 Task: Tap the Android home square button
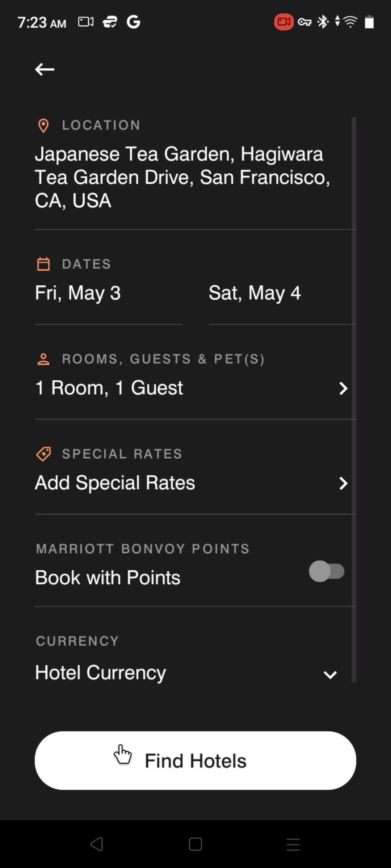(195, 844)
